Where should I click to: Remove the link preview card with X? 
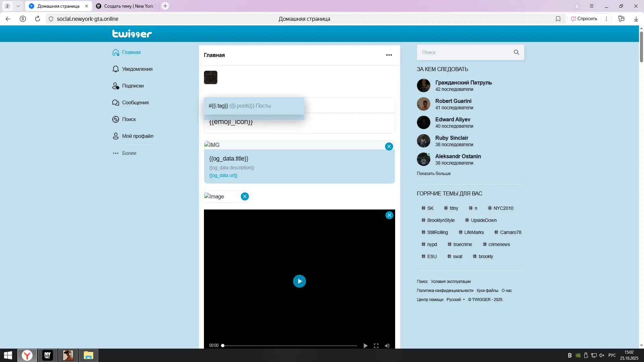(x=389, y=146)
